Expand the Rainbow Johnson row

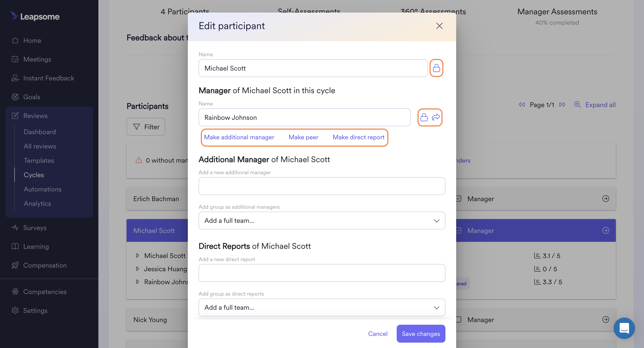tap(138, 282)
